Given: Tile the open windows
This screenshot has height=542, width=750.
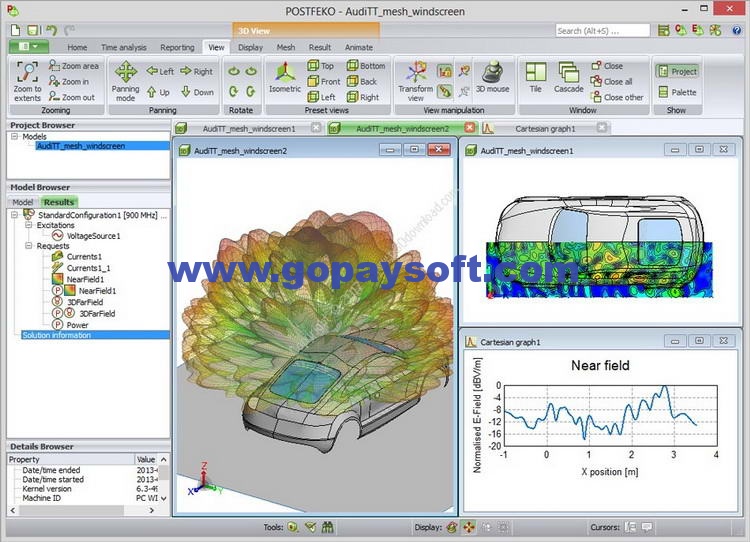Looking at the screenshot, I should (x=536, y=77).
